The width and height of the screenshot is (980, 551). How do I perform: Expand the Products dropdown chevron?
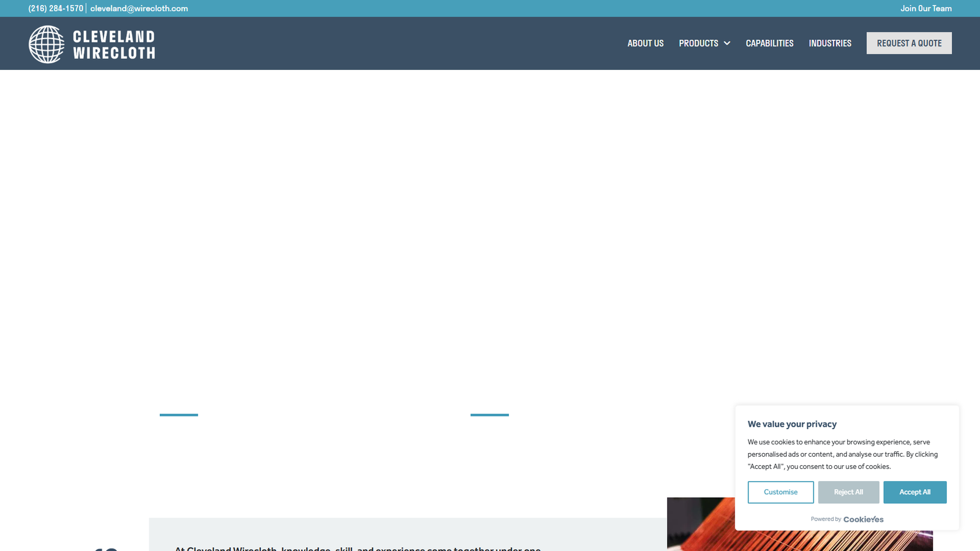click(727, 43)
